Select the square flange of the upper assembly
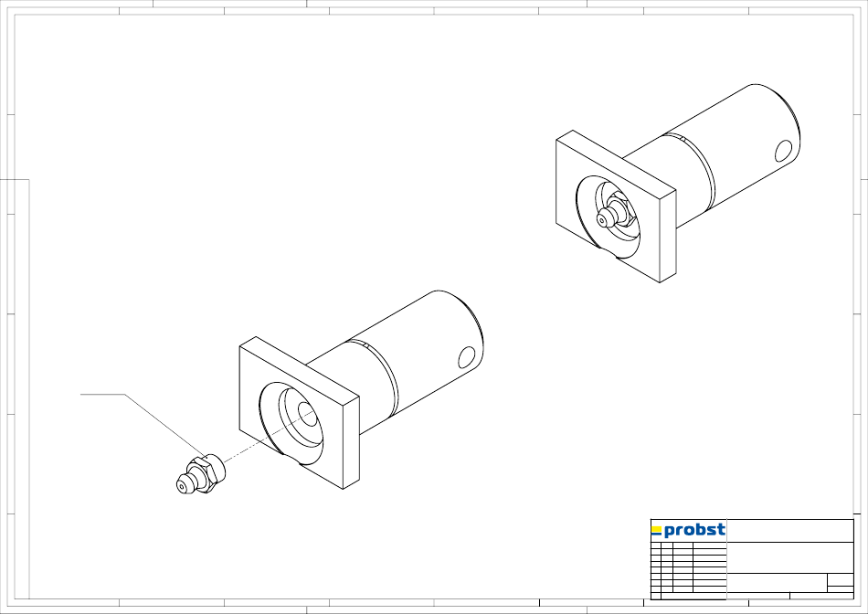Viewport: 868px width, 614px height. tap(616, 206)
